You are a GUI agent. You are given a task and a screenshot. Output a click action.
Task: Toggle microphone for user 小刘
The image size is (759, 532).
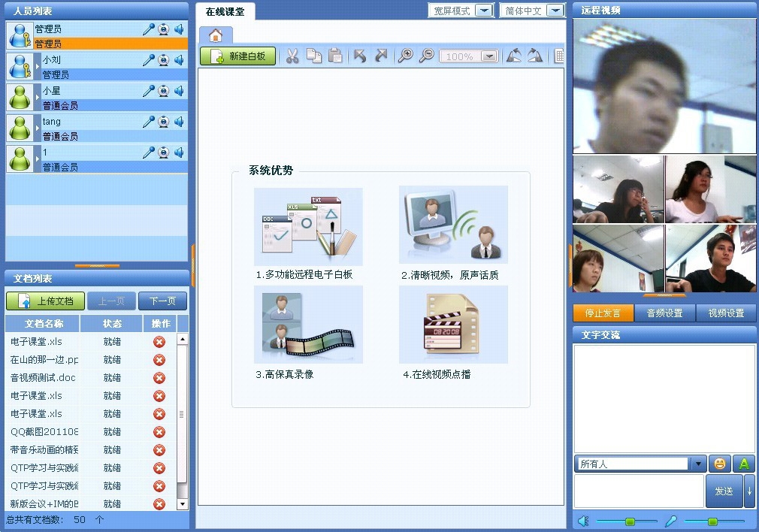[x=149, y=60]
